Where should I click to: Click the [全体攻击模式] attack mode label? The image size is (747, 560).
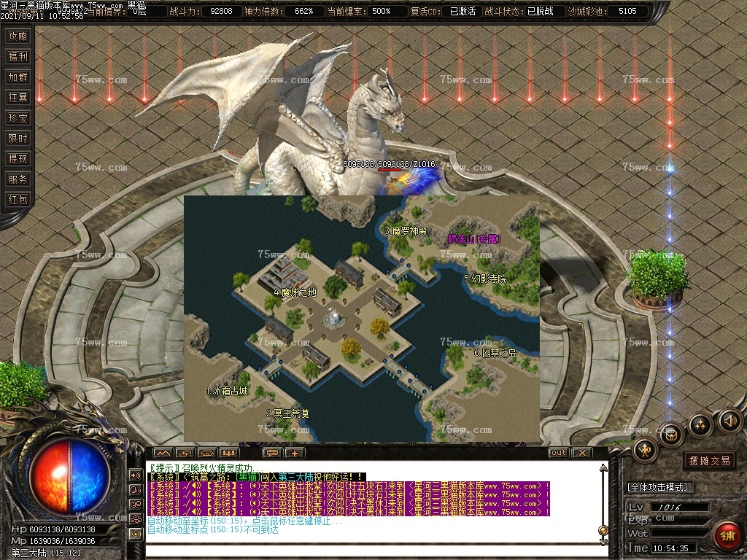pos(658,487)
